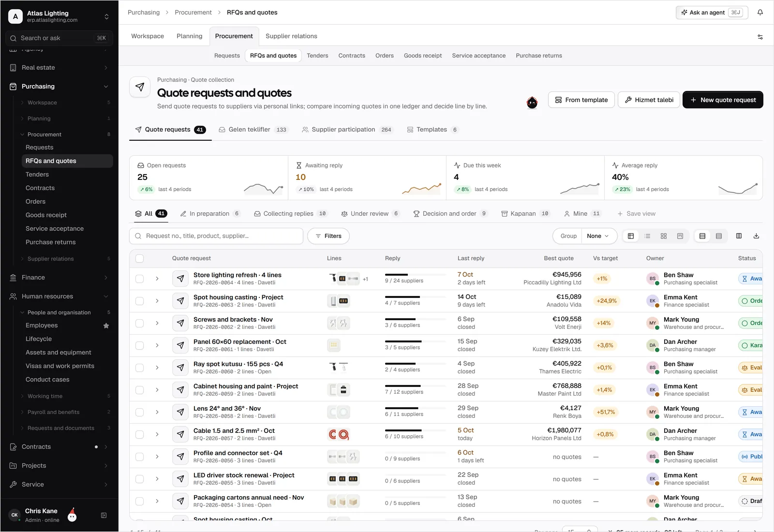
Task: Create a New quote request
Action: 723,100
